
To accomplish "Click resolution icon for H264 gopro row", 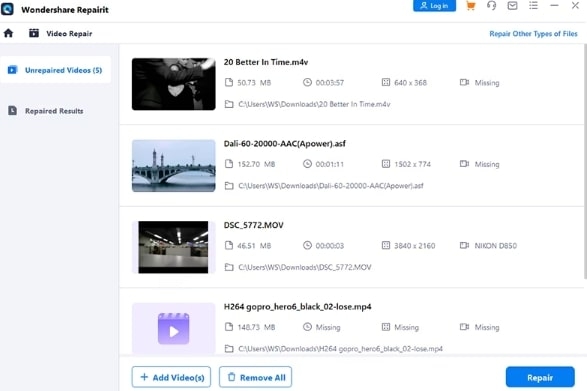I will pyautogui.click(x=386, y=327).
